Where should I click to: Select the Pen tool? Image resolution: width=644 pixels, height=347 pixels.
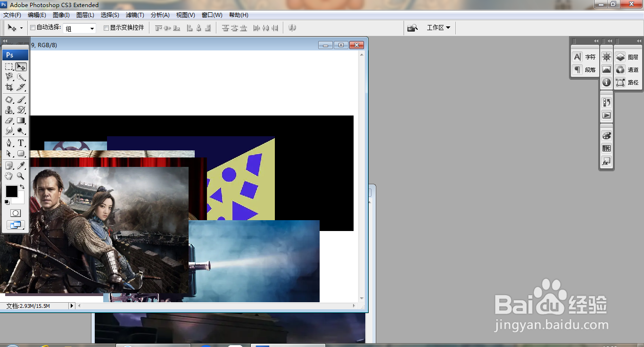pos(9,143)
